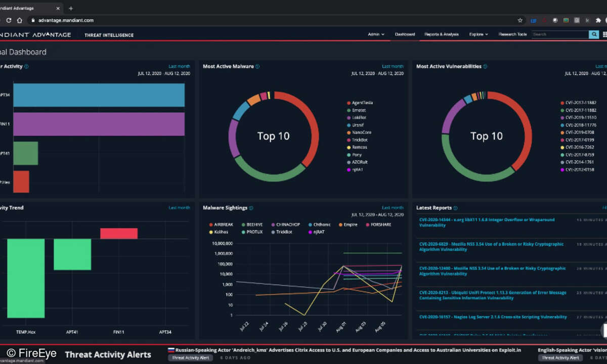Change Activity Trend Last month range
Screen dimensions: 607x364
point(180,208)
